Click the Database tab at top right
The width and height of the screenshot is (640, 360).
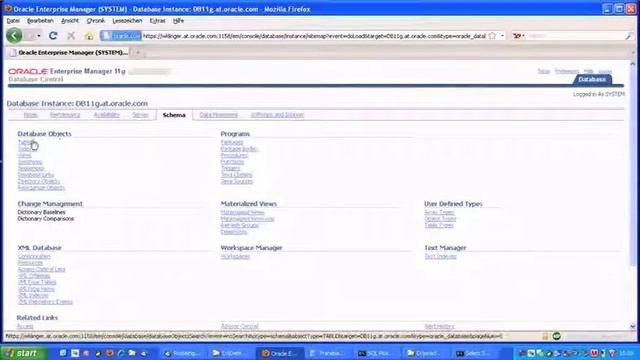(x=592, y=80)
